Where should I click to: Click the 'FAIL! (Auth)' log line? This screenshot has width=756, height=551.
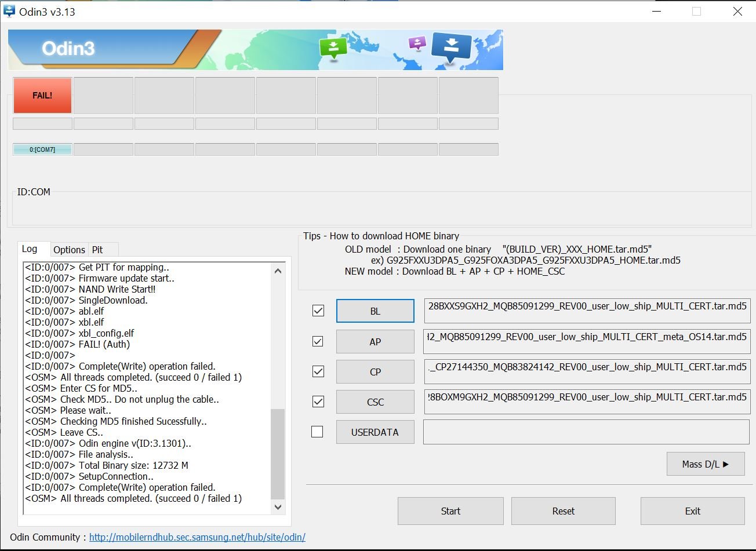coord(77,344)
